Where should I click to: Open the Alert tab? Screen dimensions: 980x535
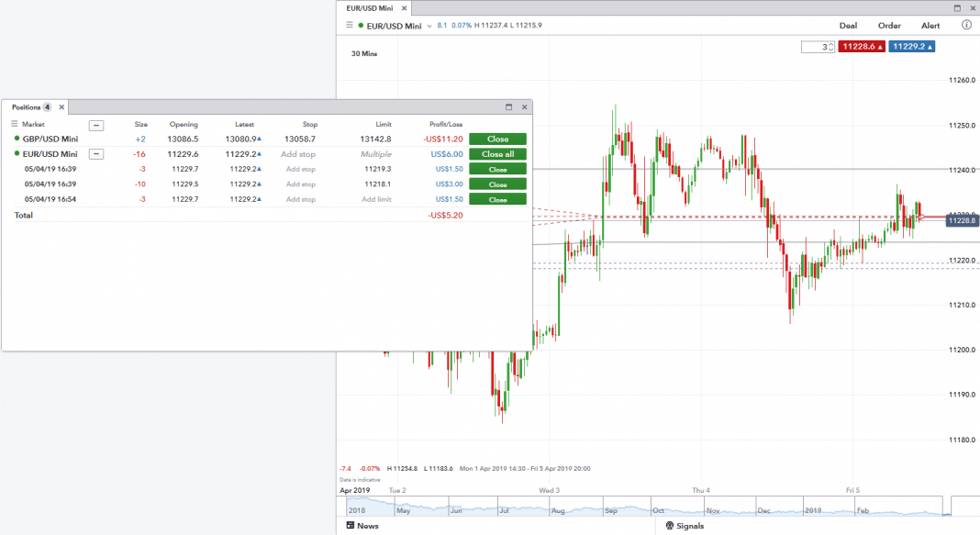point(930,26)
